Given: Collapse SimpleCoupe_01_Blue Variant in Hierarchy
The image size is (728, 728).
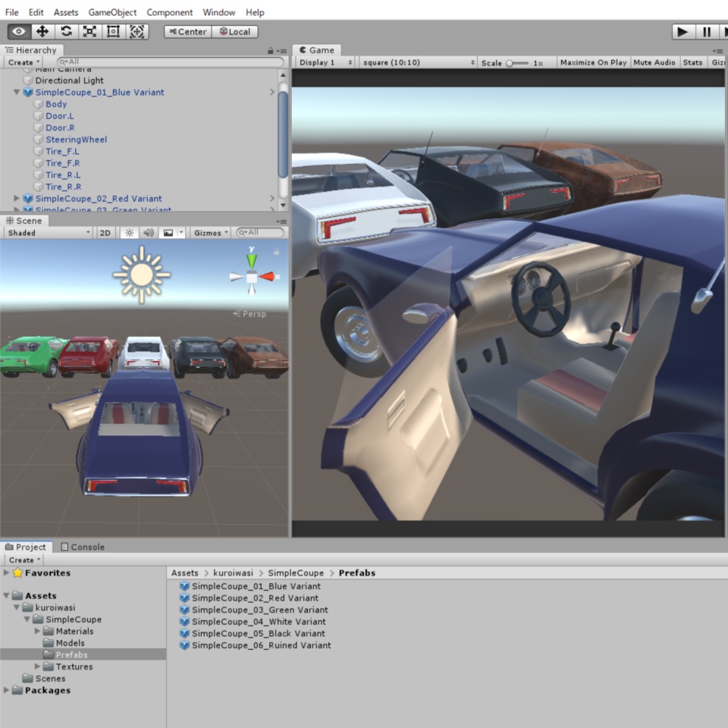Looking at the screenshot, I should (17, 92).
